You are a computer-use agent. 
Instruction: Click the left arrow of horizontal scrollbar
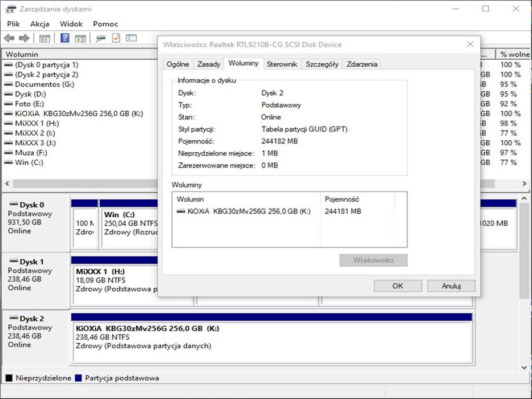[x=7, y=184]
